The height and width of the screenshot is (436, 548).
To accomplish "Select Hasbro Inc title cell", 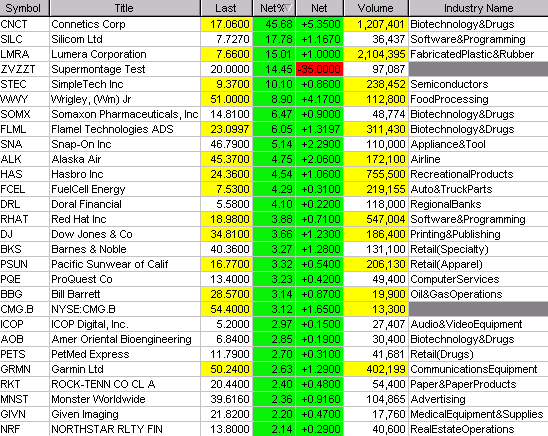I will point(125,174).
